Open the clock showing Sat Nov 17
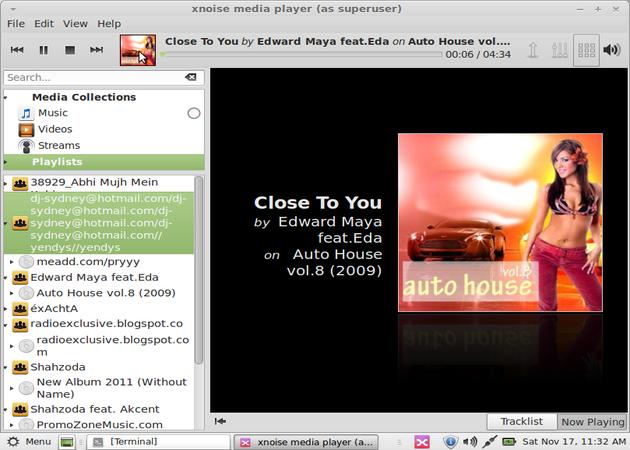The image size is (630, 450). pyautogui.click(x=574, y=442)
